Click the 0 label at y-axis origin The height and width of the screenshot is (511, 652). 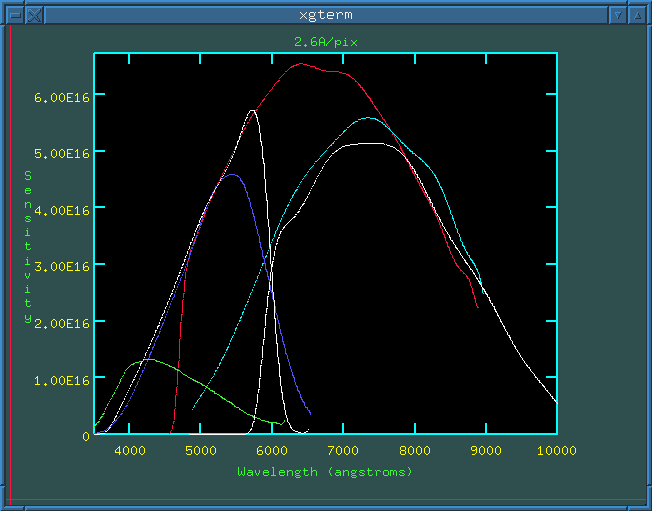86,437
